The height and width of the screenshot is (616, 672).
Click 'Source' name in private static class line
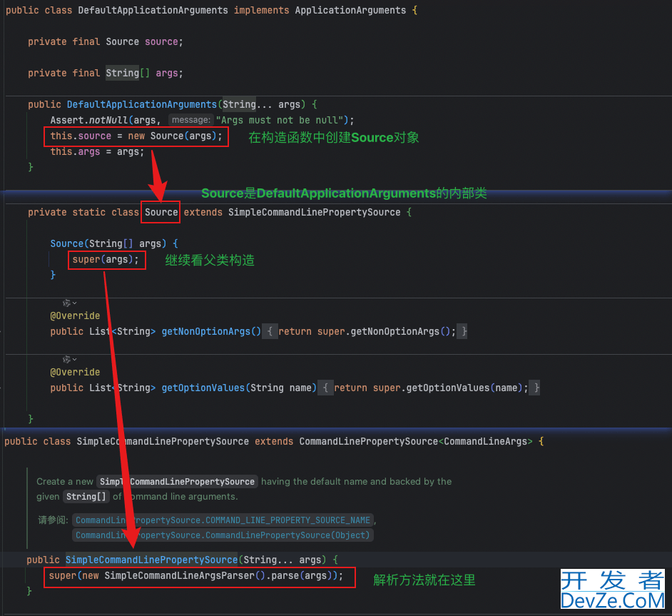coord(161,212)
